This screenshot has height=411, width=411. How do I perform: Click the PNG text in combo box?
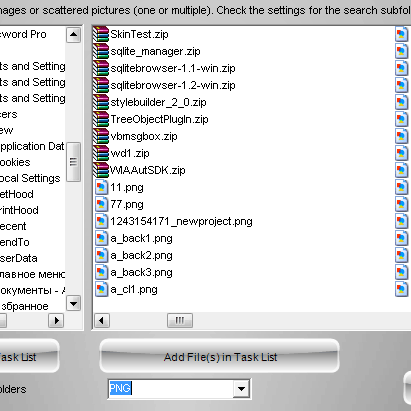(120, 388)
